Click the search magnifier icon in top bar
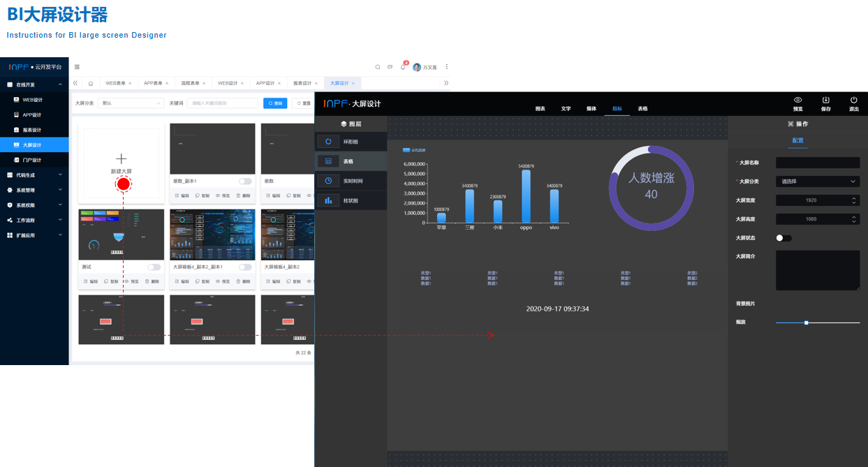868x467 pixels. coord(378,67)
